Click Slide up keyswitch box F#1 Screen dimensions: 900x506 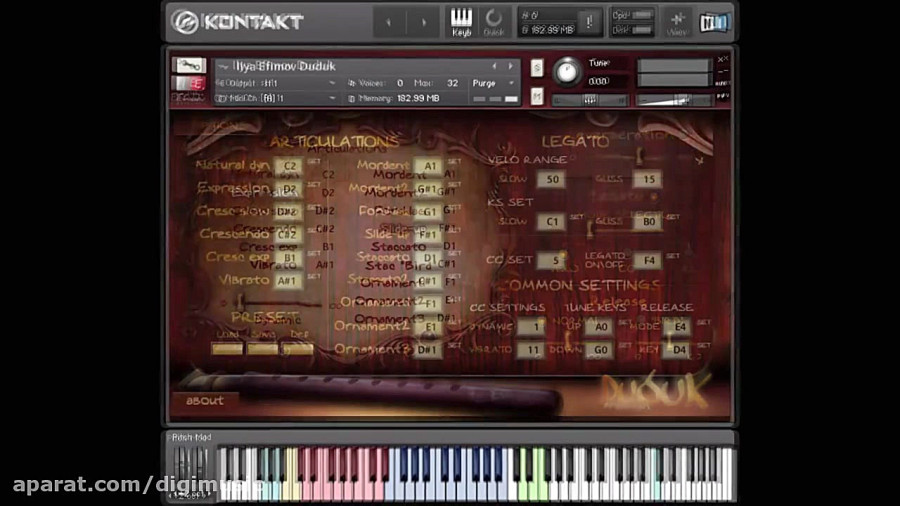(429, 235)
